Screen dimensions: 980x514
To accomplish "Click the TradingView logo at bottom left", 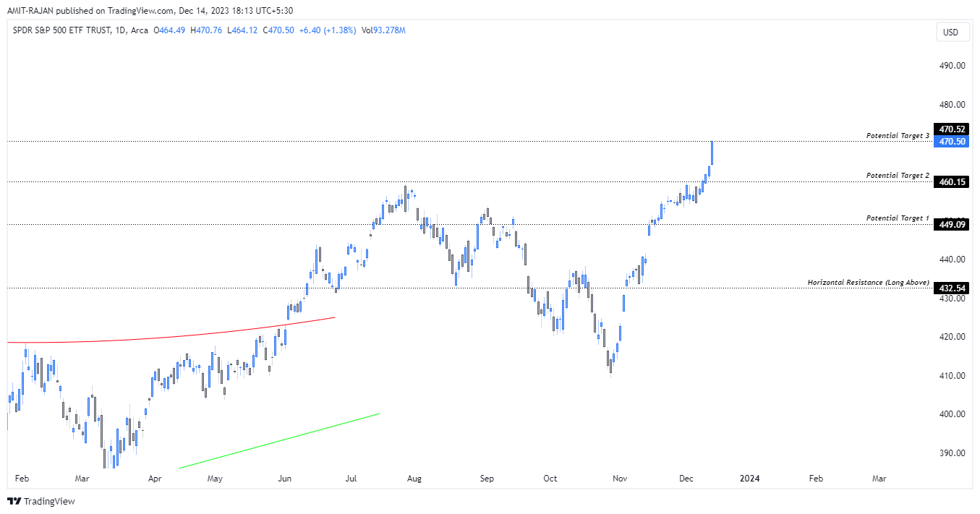I will pos(42,501).
